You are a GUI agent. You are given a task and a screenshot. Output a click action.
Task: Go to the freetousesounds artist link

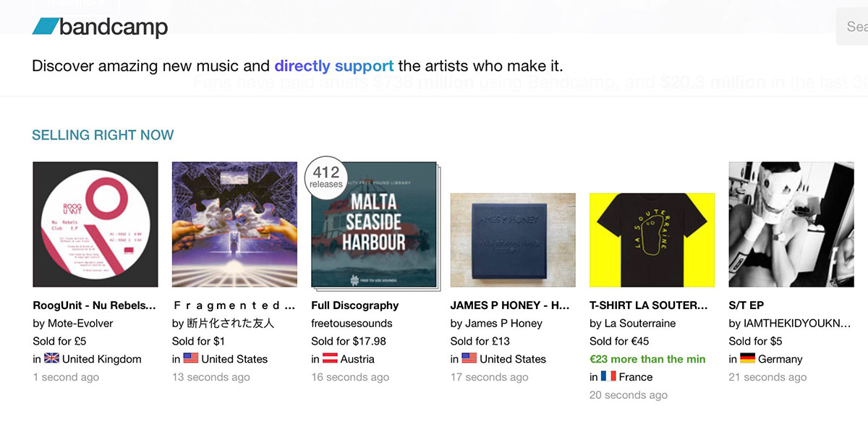(352, 324)
